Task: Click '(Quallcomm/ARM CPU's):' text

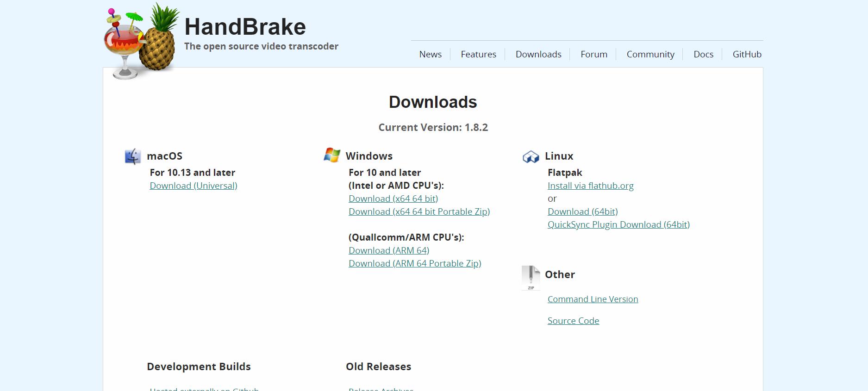Action: [406, 237]
